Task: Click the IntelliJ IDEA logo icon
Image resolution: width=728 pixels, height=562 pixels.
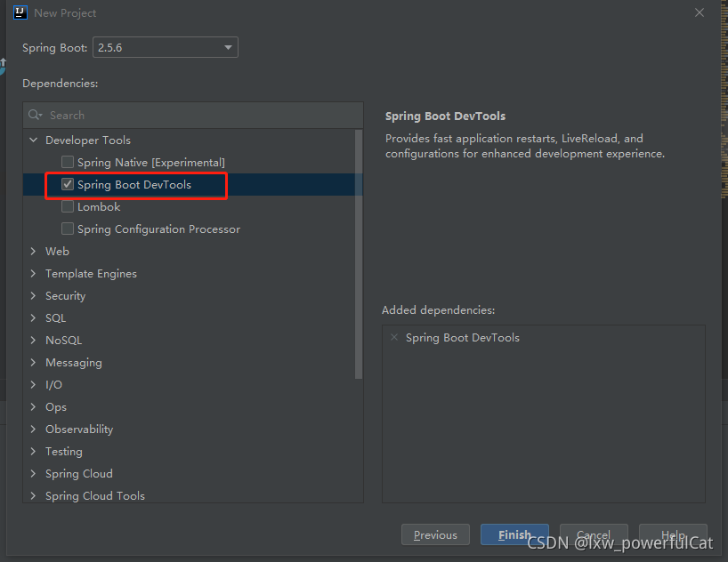Action: pyautogui.click(x=20, y=12)
